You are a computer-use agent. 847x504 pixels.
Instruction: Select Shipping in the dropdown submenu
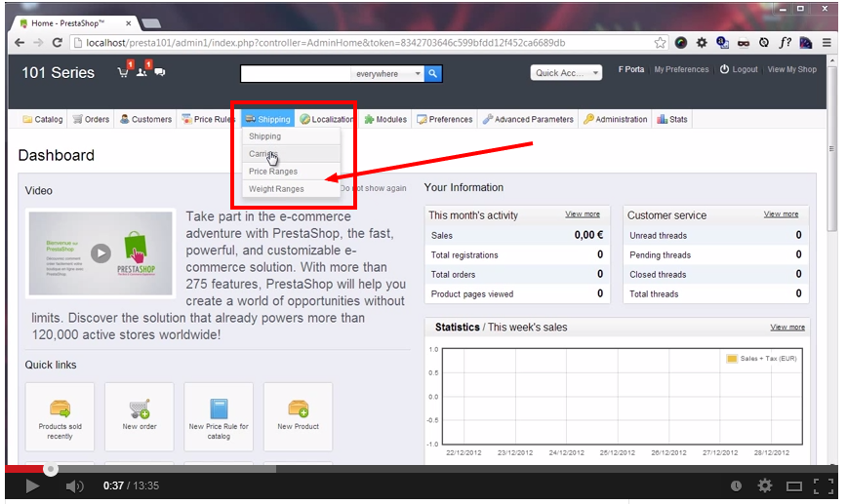291,136
